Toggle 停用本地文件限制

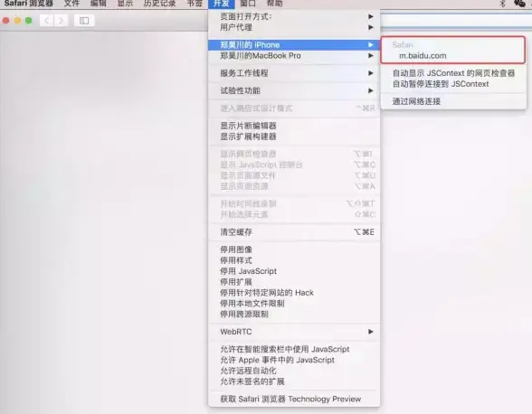(294, 304)
